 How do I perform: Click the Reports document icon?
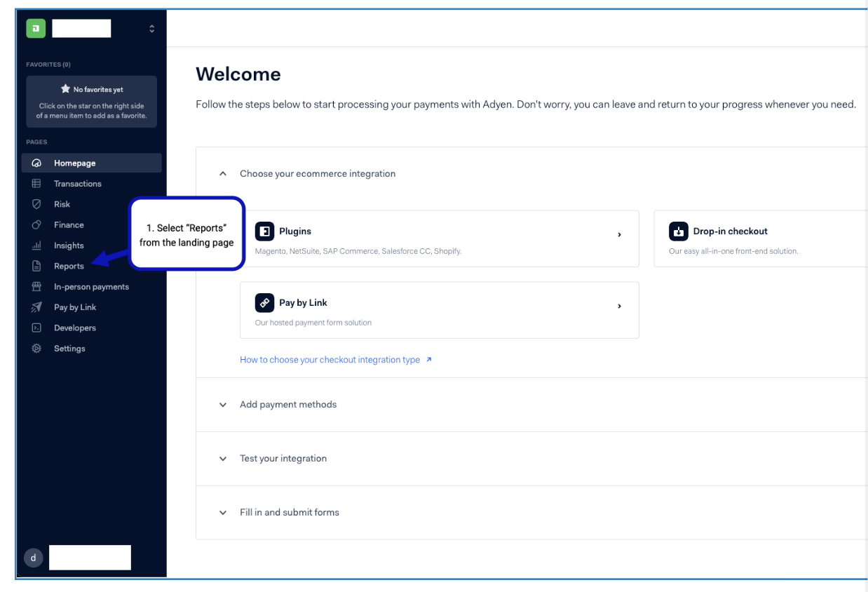tap(36, 266)
